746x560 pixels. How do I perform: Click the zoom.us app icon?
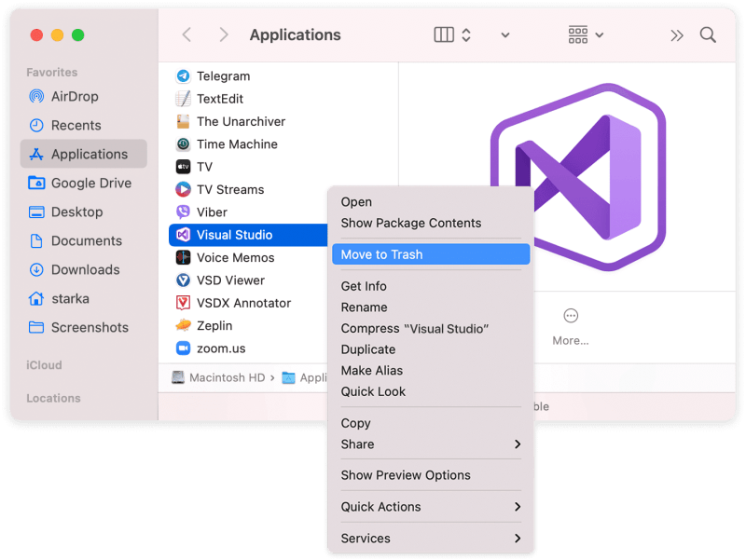click(182, 348)
